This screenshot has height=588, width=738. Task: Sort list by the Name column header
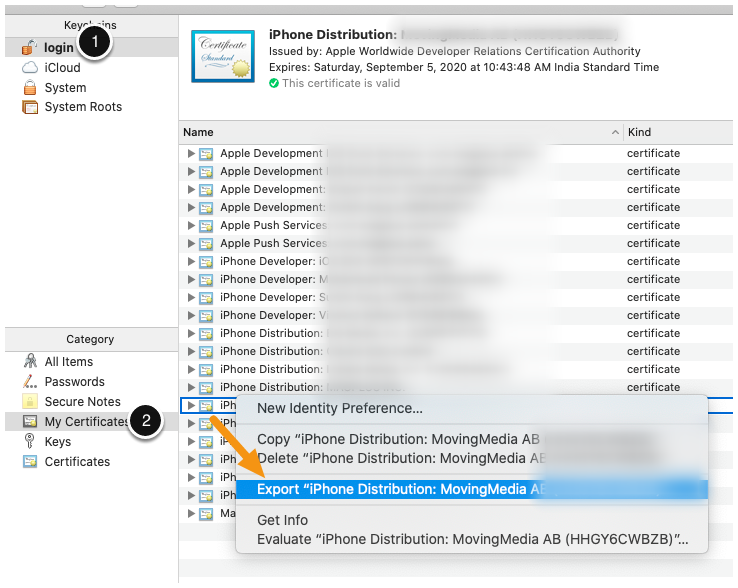click(198, 132)
